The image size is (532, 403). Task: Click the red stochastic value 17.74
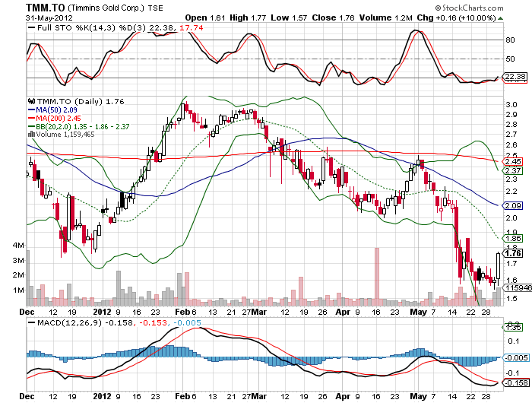coord(191,28)
